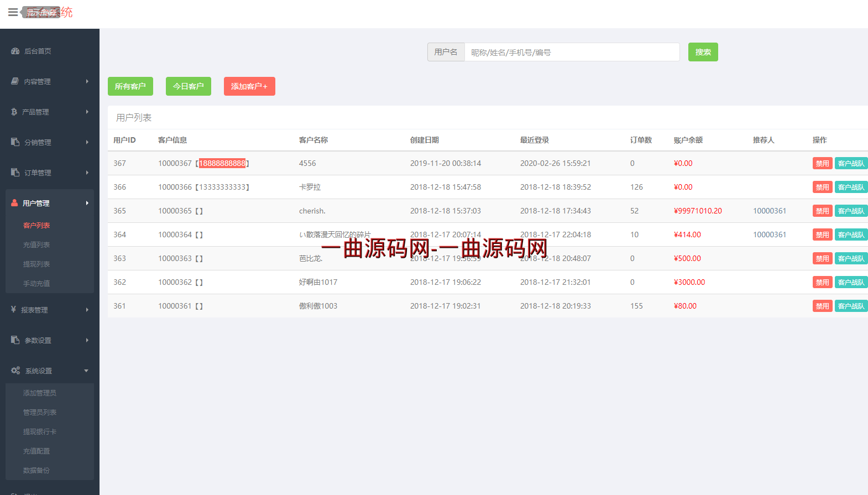Open 管理员列表 submenu item

(x=40, y=412)
